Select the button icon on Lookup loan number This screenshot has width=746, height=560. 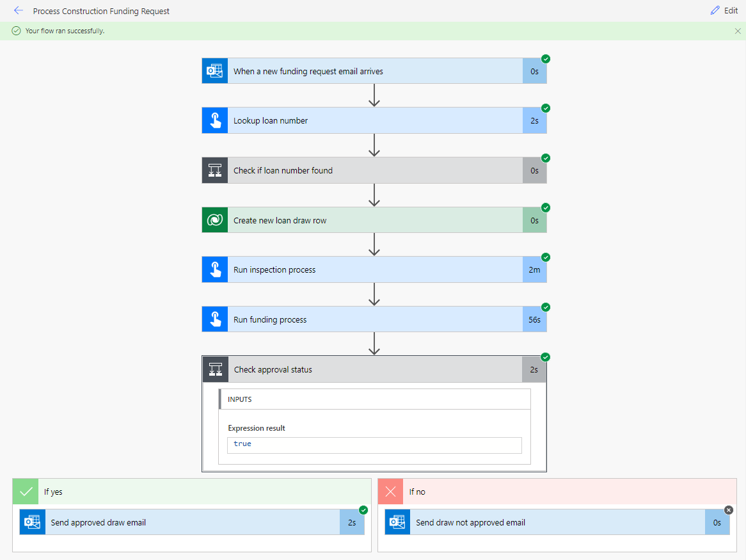pos(214,120)
